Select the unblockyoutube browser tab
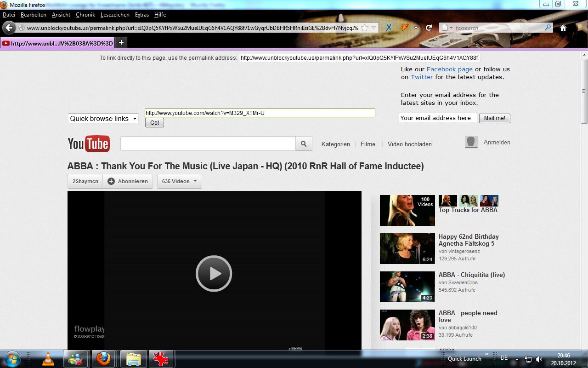Screen dimensions: 588x368 coord(57,43)
